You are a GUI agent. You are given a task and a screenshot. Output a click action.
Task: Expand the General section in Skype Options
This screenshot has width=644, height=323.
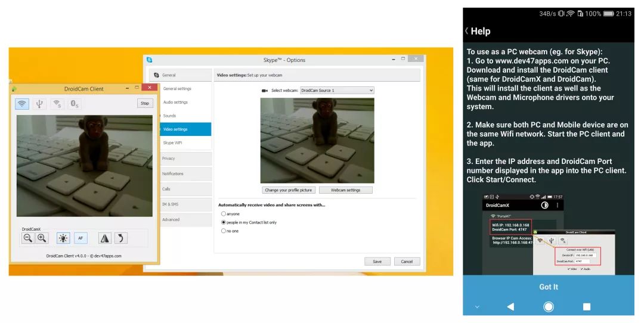(x=181, y=75)
